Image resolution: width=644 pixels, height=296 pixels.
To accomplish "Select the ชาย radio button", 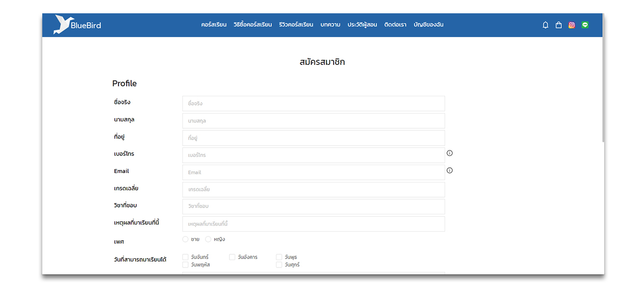I will click(x=185, y=239).
